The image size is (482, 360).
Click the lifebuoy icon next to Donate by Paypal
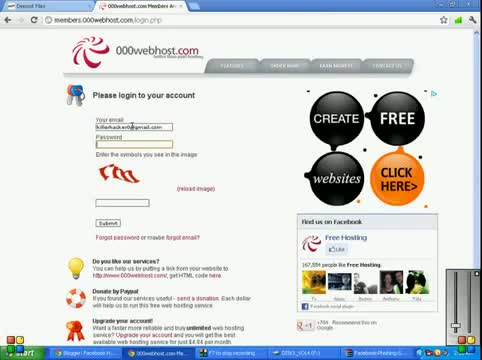(x=76, y=298)
